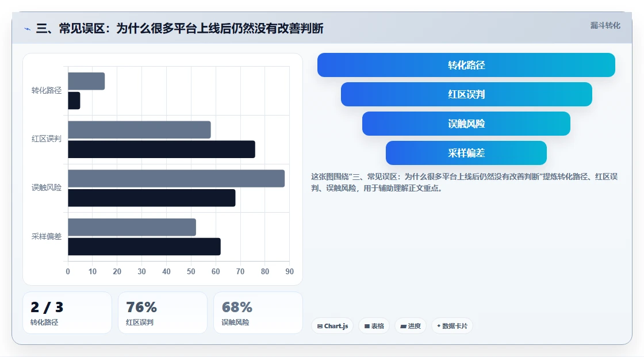Screen dimensions: 644x357
Task: Open the 76% 红区误判 stat card
Action: click(x=163, y=313)
